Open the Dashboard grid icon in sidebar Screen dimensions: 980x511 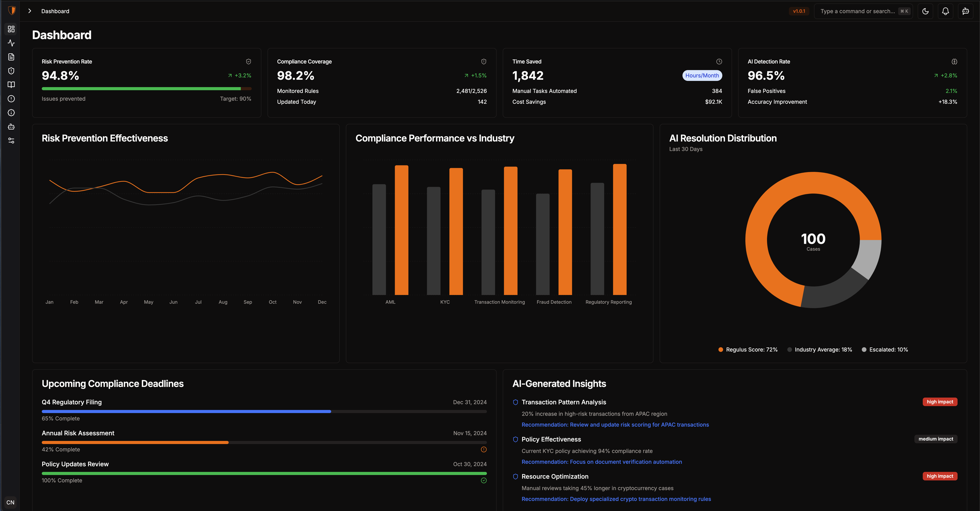(x=11, y=29)
